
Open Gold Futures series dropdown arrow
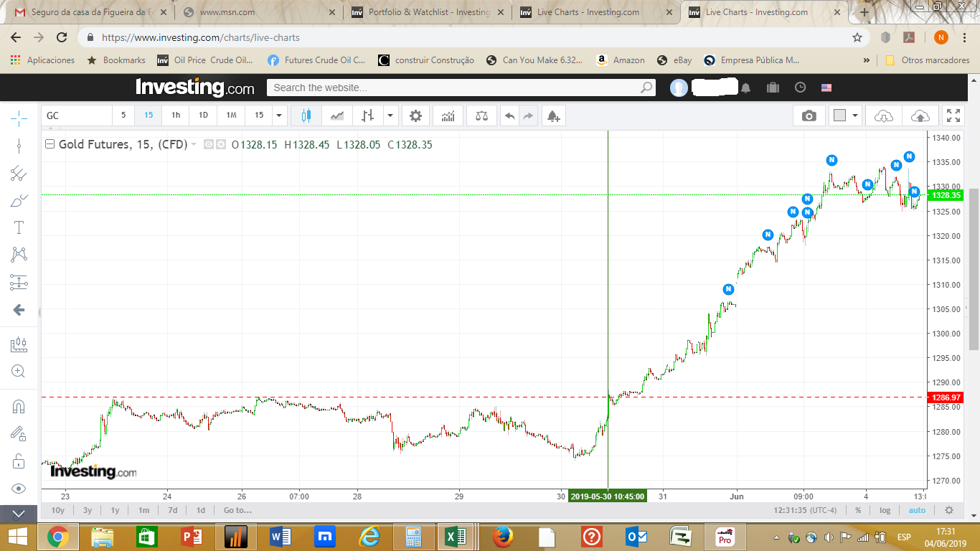(x=194, y=145)
